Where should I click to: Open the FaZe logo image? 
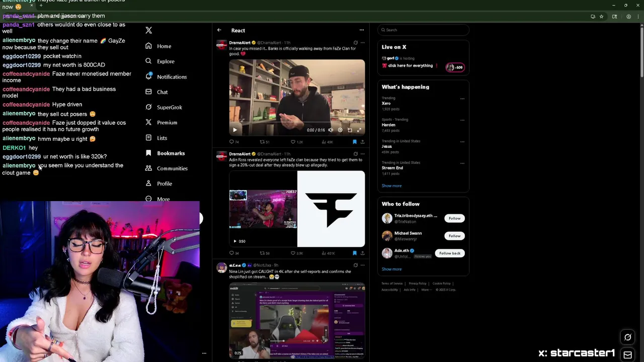point(331,209)
